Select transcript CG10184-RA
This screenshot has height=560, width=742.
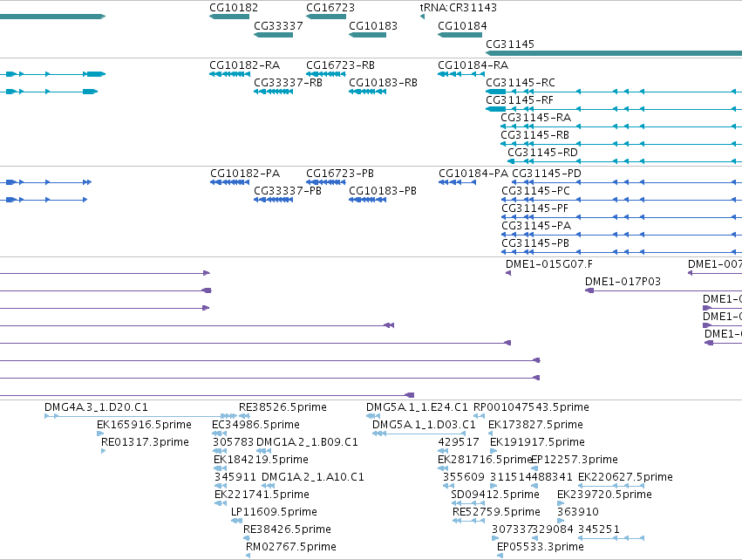pyautogui.click(x=473, y=65)
